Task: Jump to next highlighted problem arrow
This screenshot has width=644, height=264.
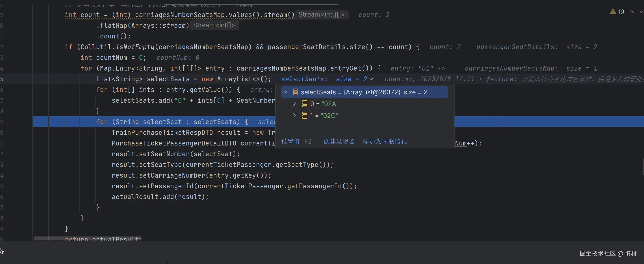Action: (641, 12)
